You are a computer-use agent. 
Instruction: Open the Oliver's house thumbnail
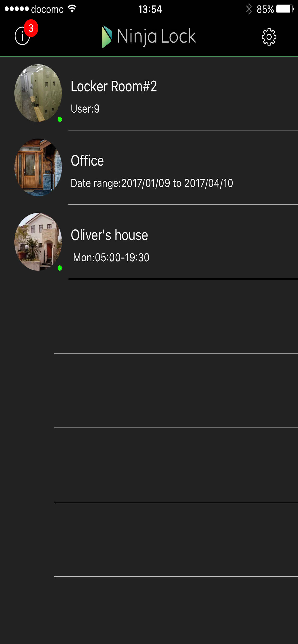38,242
